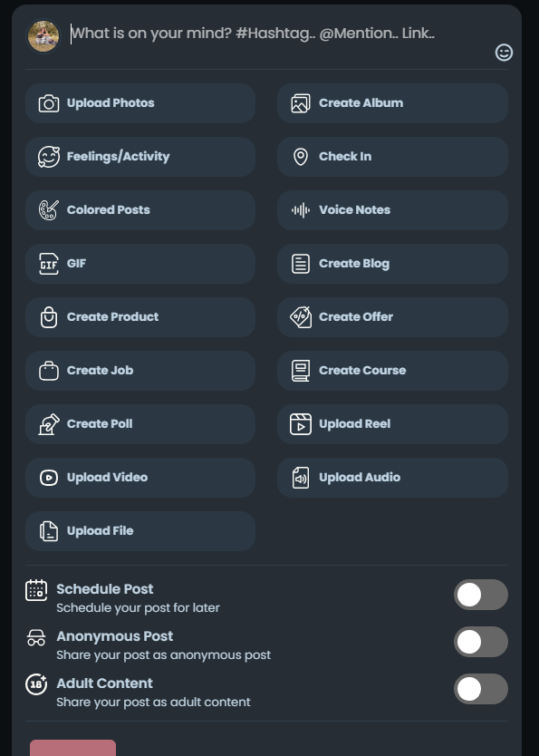Turn on the Anonymous Post switch
539x756 pixels.
tap(481, 642)
